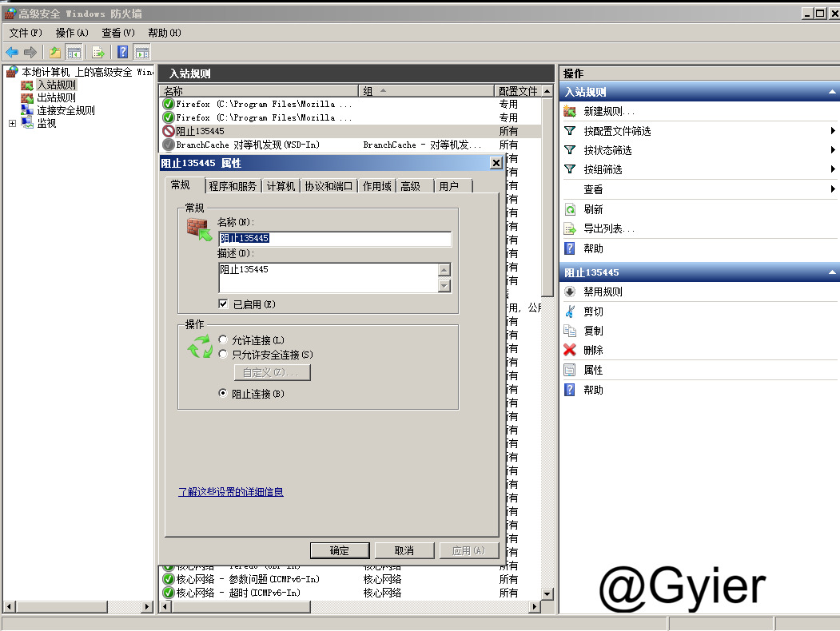This screenshot has width=840, height=631.
Task: Click the 名称(N) text field
Action: click(336, 239)
